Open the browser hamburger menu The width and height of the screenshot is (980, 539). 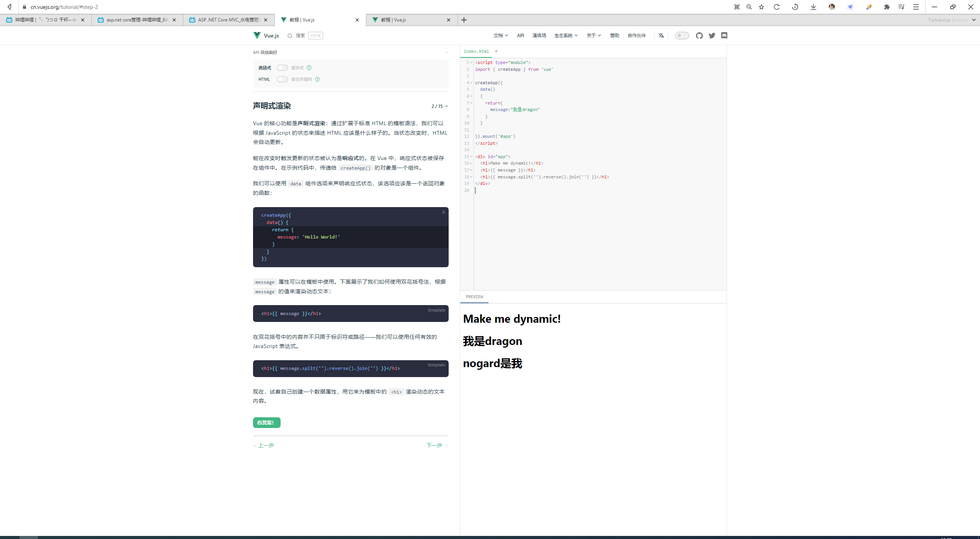916,7
